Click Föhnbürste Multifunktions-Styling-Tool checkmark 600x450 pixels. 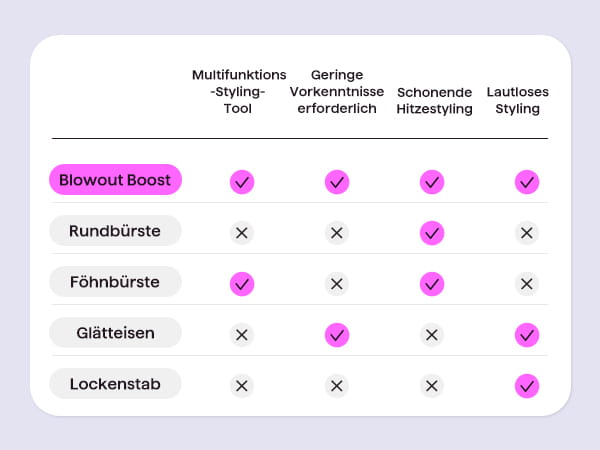[x=242, y=284]
